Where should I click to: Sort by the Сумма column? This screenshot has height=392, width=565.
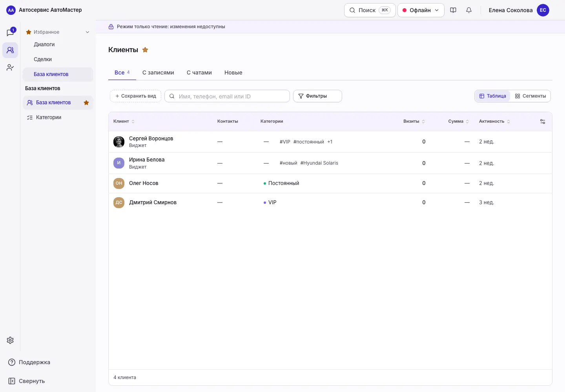pos(459,122)
